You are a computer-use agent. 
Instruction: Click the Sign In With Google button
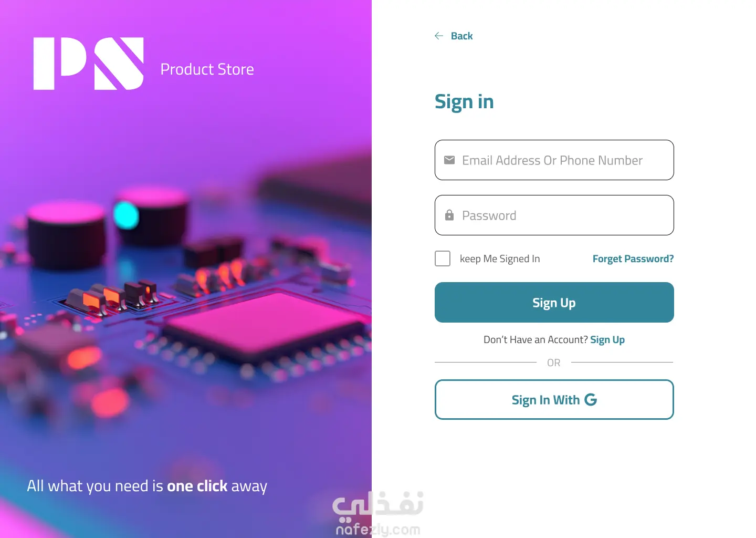pos(554,400)
